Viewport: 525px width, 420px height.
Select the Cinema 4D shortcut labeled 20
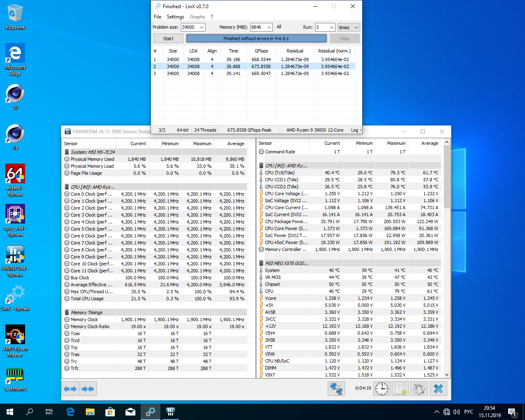point(15,97)
